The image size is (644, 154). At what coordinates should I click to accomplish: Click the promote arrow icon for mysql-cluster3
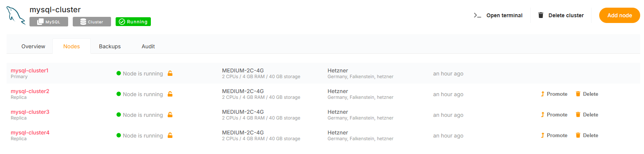[542, 115]
